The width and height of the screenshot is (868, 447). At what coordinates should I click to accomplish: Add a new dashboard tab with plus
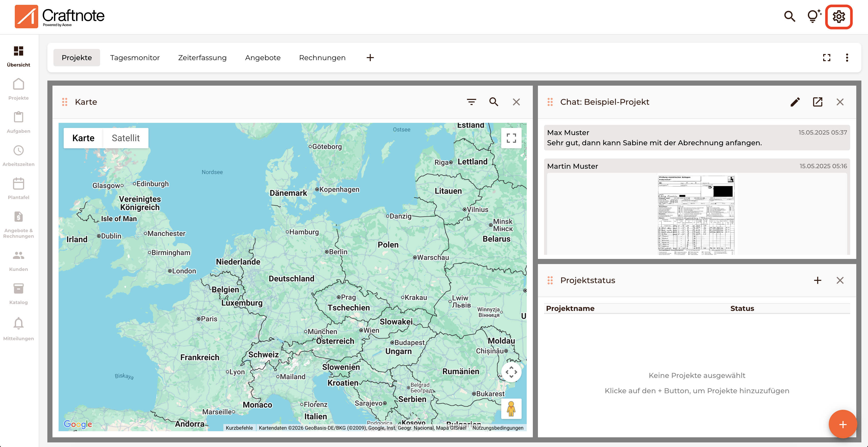pos(370,58)
